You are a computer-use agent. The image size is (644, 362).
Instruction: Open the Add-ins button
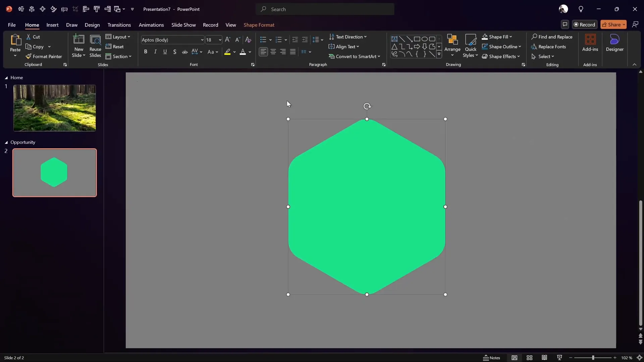click(590, 43)
